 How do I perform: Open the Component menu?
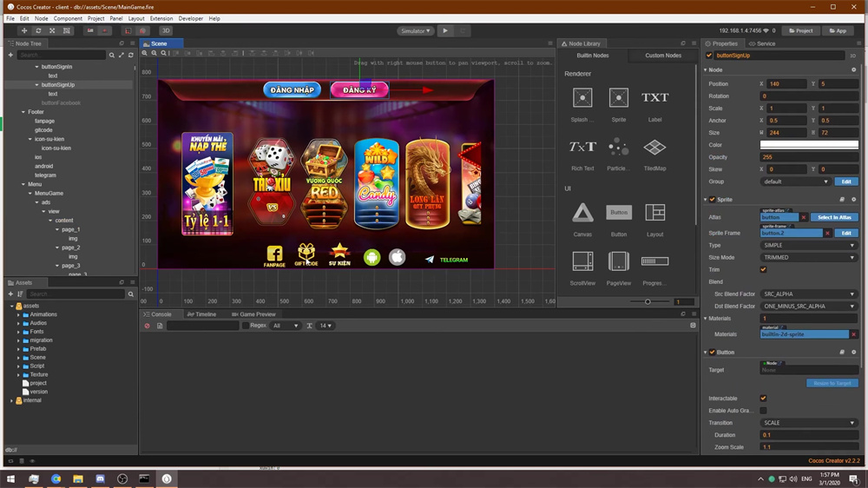(x=68, y=18)
